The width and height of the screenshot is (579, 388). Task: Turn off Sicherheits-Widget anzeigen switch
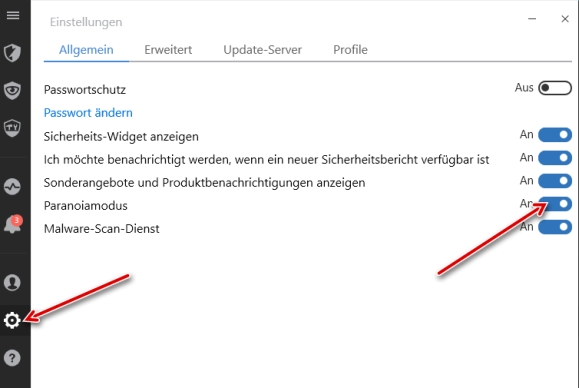coord(555,135)
